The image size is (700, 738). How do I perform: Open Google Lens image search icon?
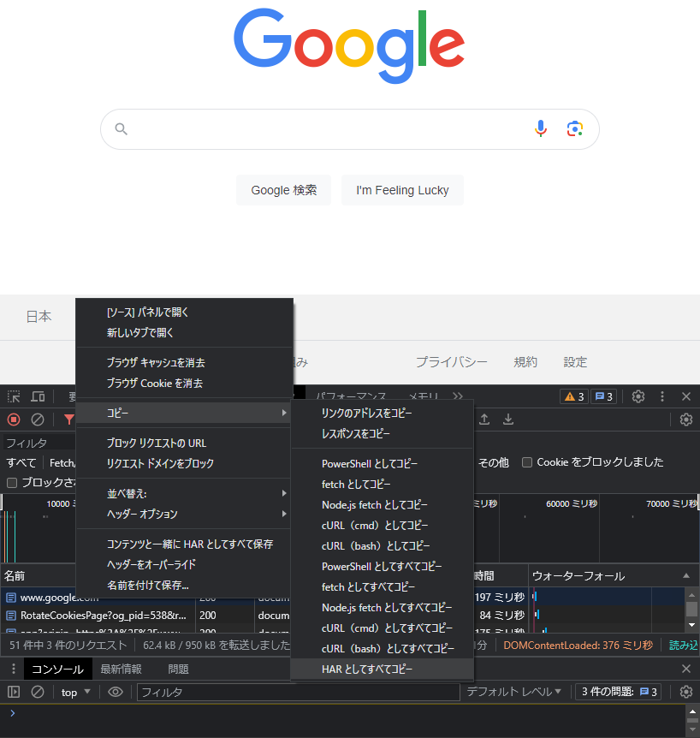(x=575, y=128)
